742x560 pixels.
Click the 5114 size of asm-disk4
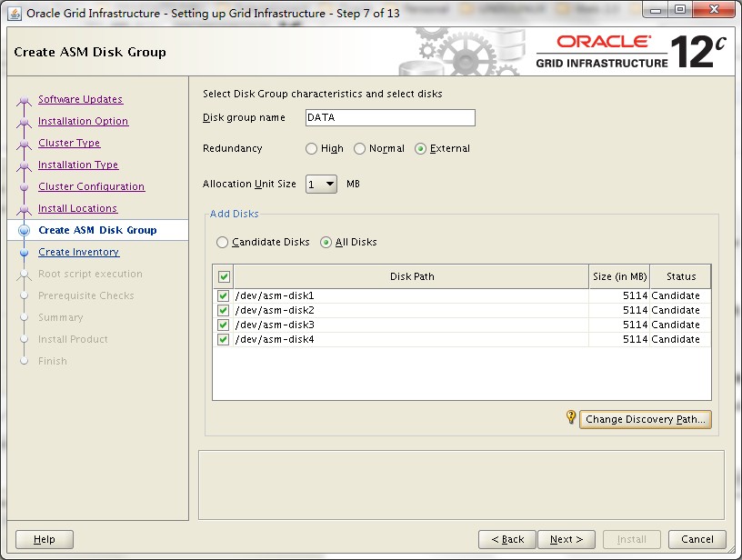(x=635, y=340)
